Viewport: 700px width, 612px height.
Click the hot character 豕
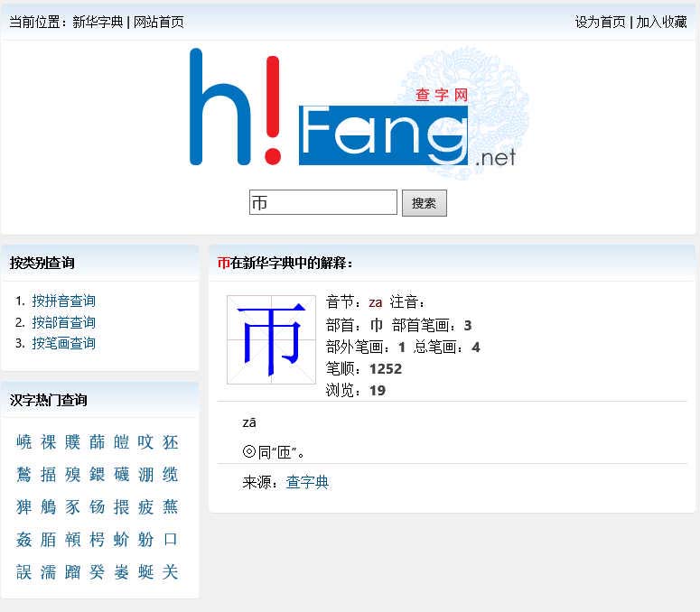tap(72, 506)
